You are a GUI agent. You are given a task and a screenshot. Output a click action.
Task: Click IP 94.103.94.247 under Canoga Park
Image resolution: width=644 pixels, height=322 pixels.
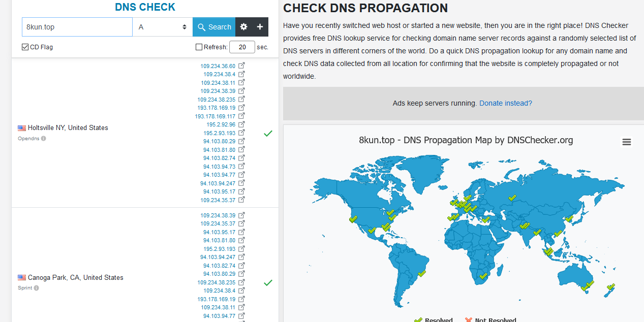[x=218, y=257]
